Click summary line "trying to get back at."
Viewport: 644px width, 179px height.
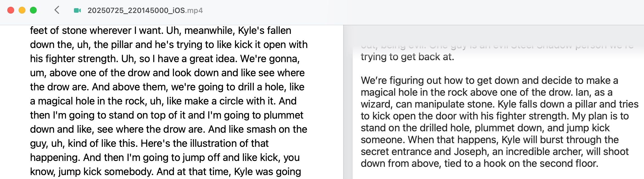(408, 57)
